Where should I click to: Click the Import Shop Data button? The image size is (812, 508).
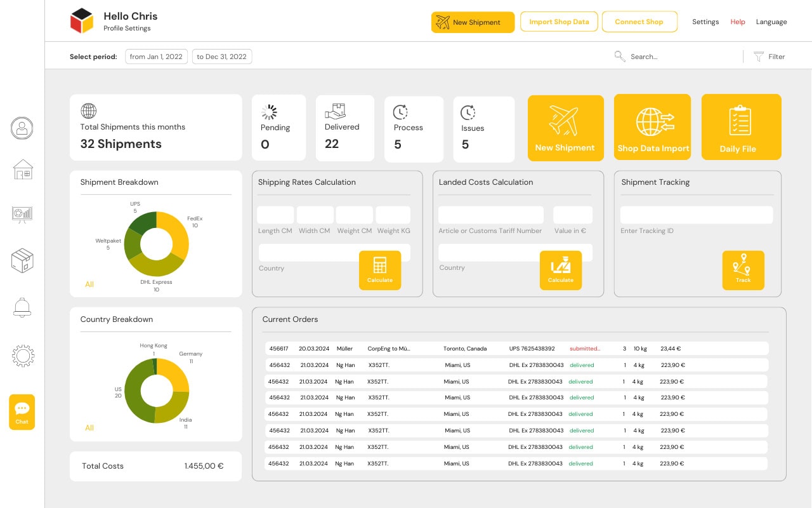[x=559, y=22]
